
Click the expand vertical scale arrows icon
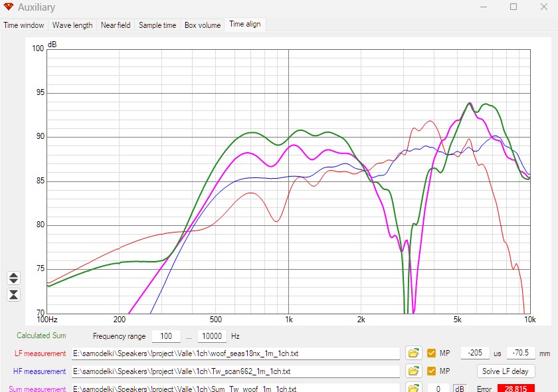[x=13, y=278]
